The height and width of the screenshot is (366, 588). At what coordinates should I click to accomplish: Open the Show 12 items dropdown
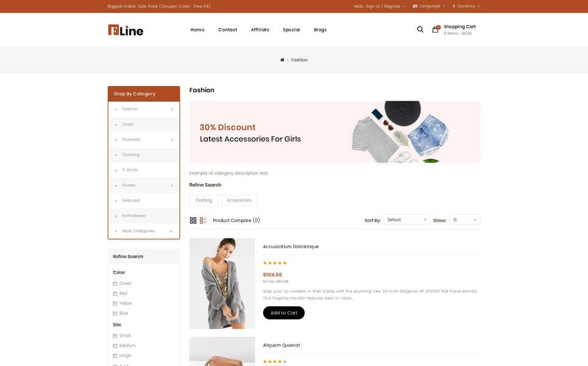pyautogui.click(x=465, y=220)
